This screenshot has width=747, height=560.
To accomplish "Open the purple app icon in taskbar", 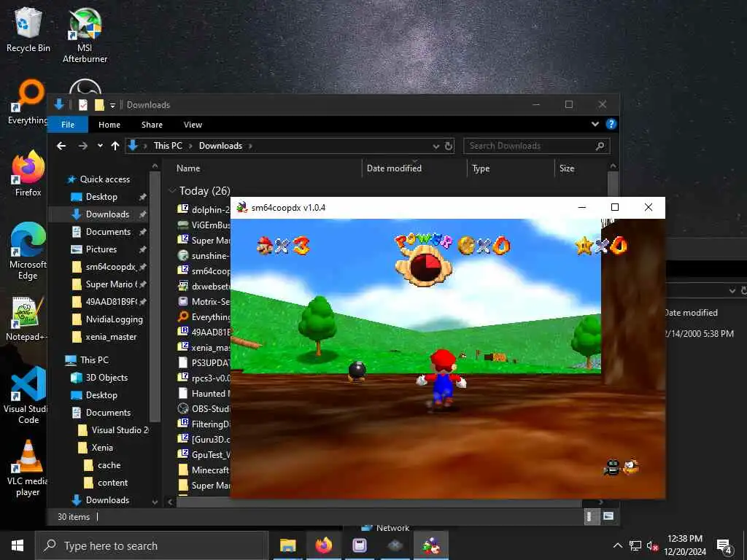I will (359, 545).
